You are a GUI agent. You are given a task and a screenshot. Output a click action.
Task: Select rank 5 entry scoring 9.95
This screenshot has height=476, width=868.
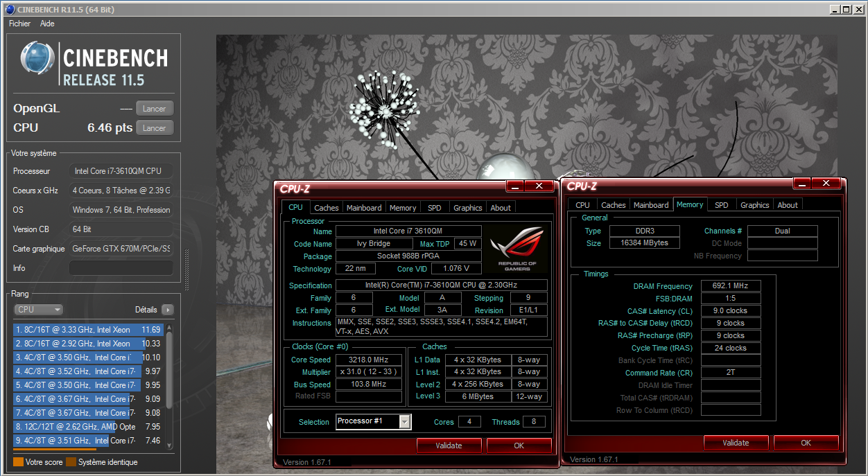click(88, 385)
